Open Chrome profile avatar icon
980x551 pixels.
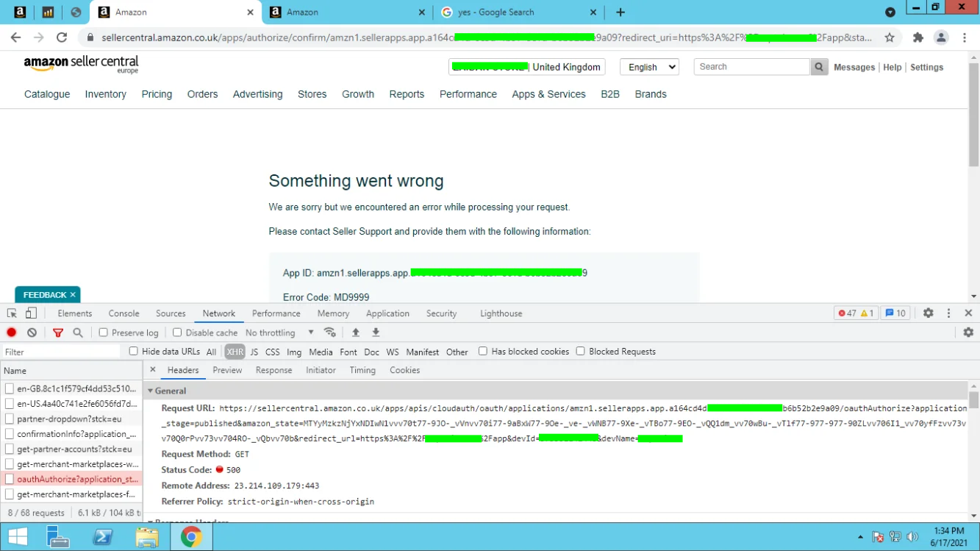click(941, 38)
